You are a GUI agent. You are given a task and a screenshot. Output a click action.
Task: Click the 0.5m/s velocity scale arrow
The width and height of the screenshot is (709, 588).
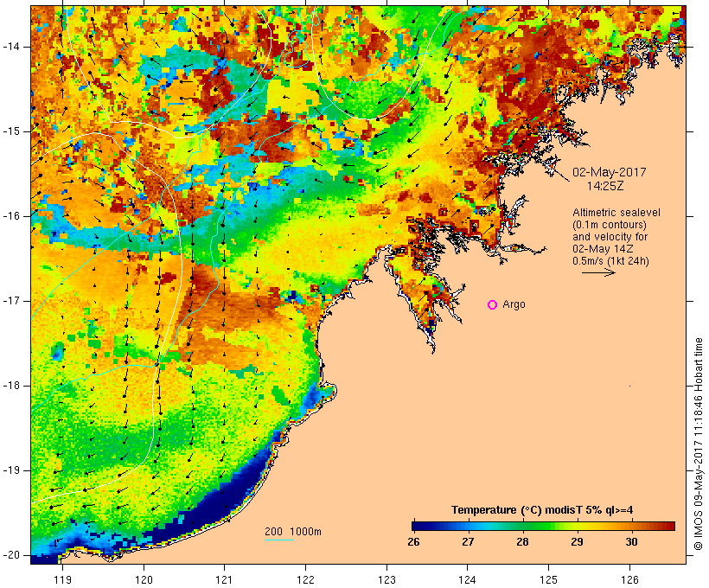598,272
